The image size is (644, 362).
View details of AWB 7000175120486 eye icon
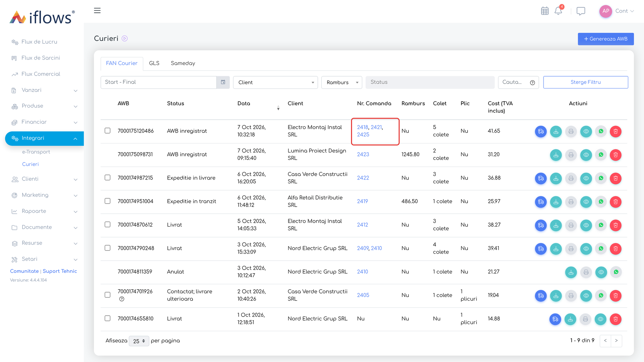586,131
